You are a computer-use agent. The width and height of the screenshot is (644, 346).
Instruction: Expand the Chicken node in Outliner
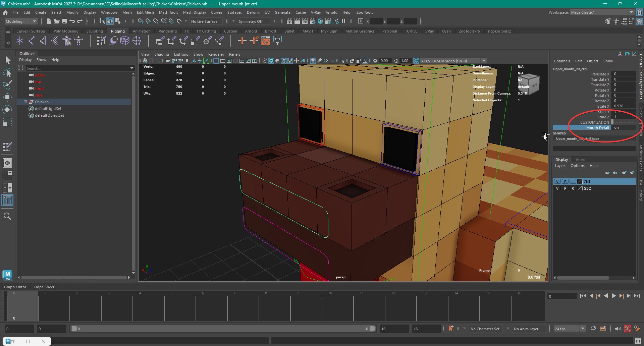(25, 102)
